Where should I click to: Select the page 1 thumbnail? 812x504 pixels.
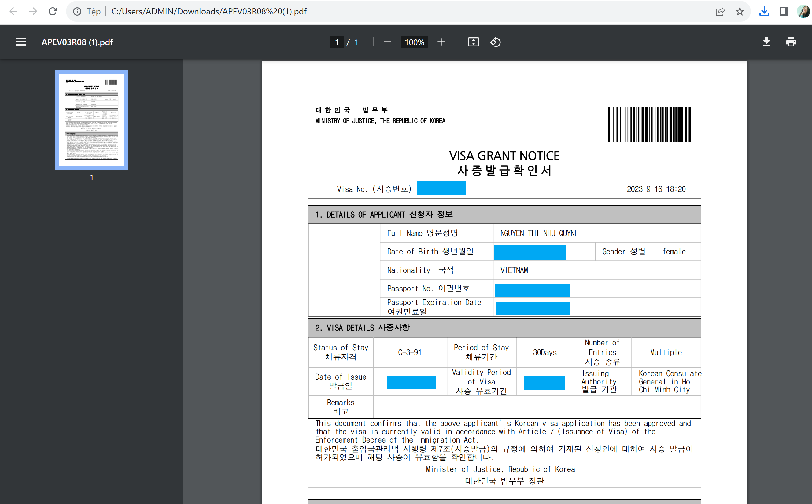point(92,120)
